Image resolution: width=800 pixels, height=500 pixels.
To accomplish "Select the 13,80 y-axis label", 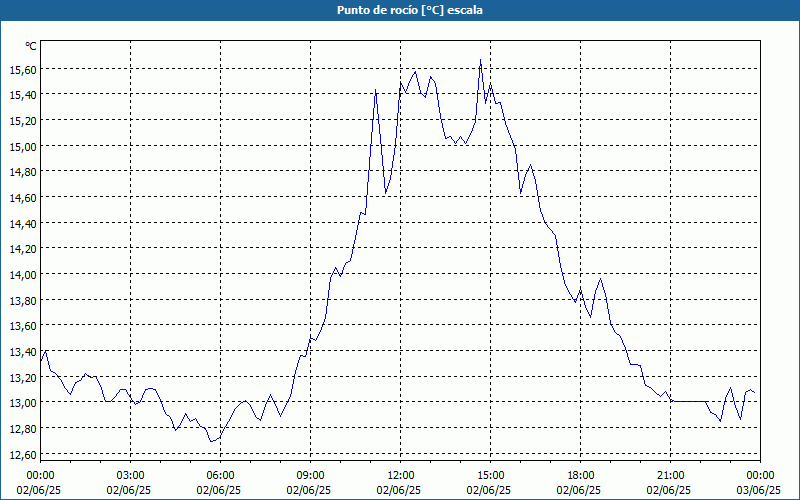I will click(23, 301).
